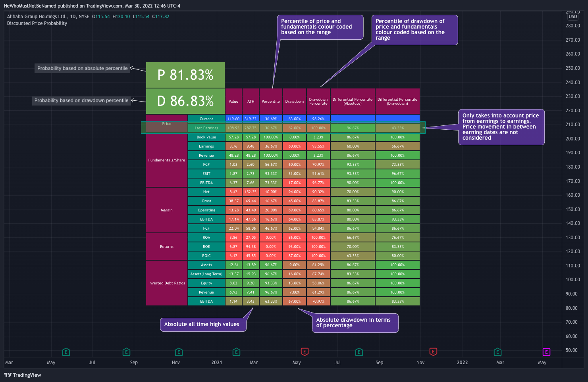Click 'Probability based on absolute percentile' label
This screenshot has height=382, width=588.
(83, 68)
